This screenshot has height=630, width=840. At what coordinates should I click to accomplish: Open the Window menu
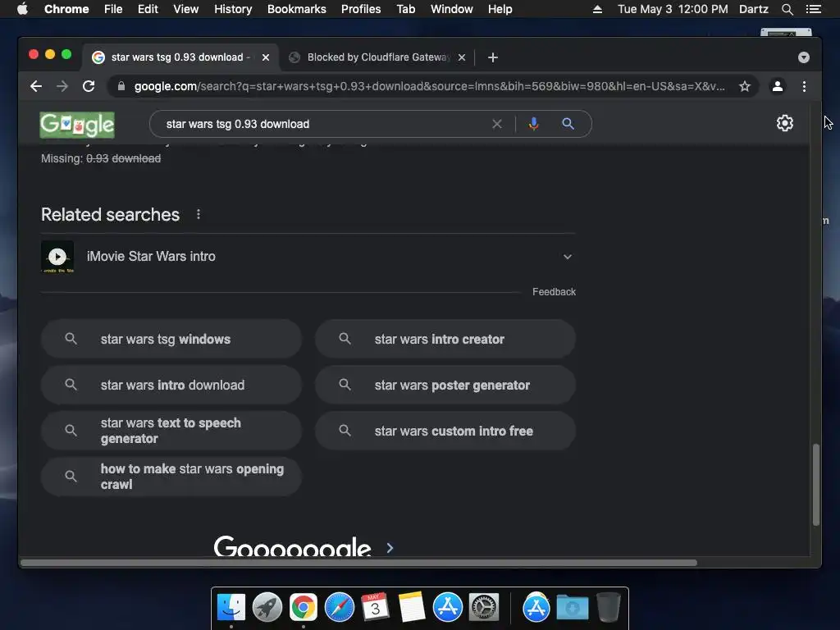pyautogui.click(x=452, y=9)
